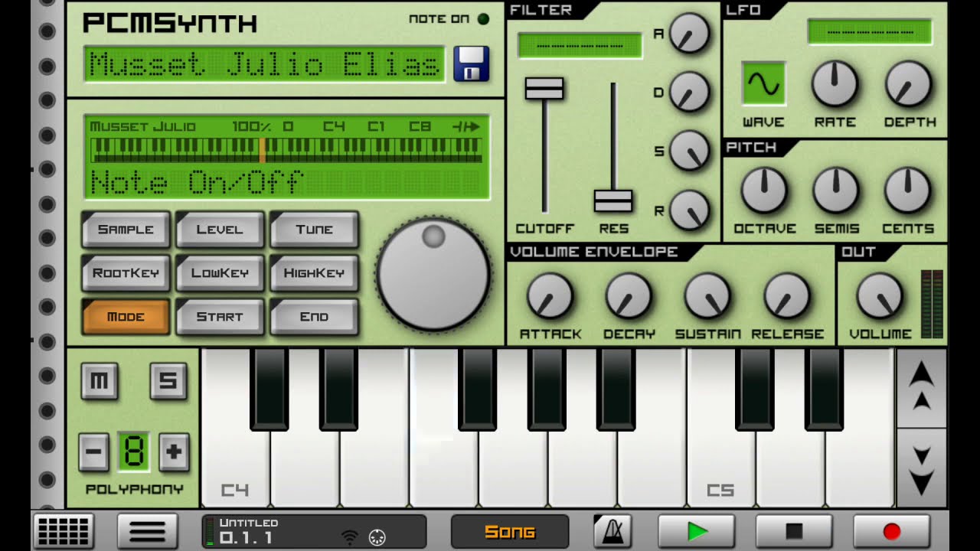Viewport: 980px width, 551px height.
Task: Shift keyboard down with double down arrows
Action: click(921, 467)
